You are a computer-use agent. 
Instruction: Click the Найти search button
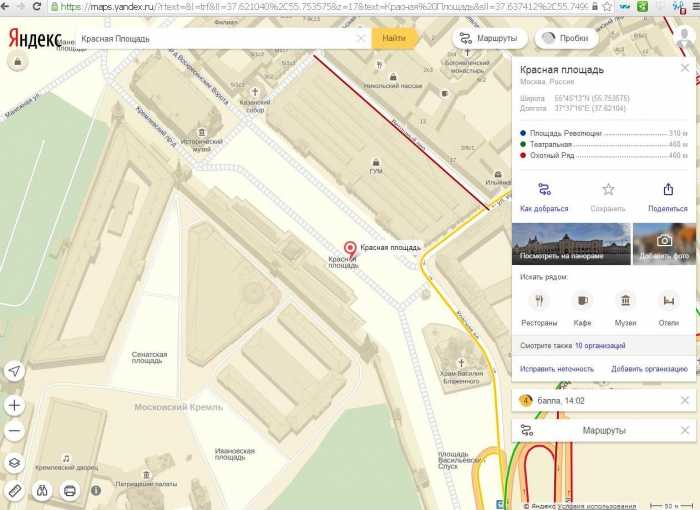[x=394, y=38]
